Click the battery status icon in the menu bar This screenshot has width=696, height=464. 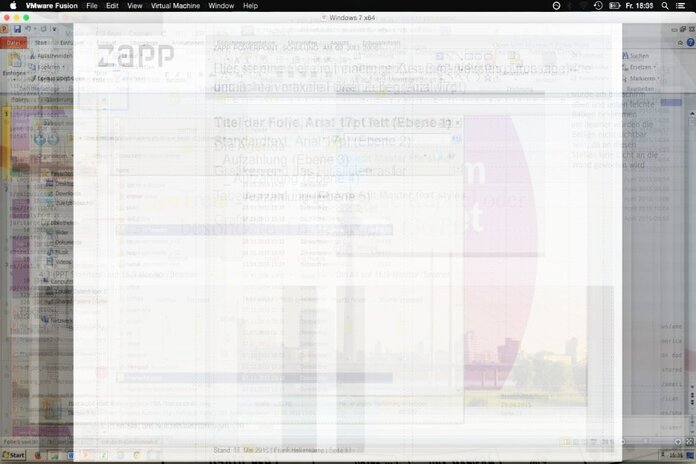tap(614, 6)
